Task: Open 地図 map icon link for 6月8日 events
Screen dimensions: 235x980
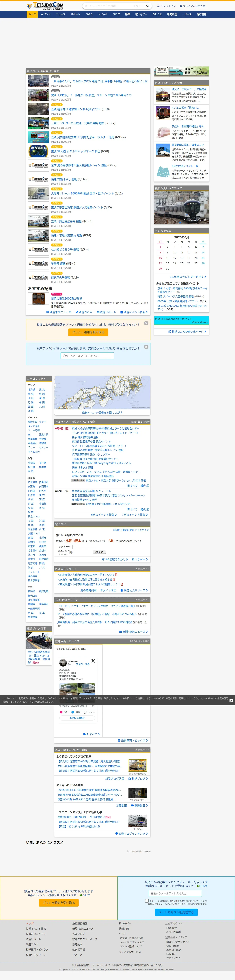Action: [x=145, y=485]
